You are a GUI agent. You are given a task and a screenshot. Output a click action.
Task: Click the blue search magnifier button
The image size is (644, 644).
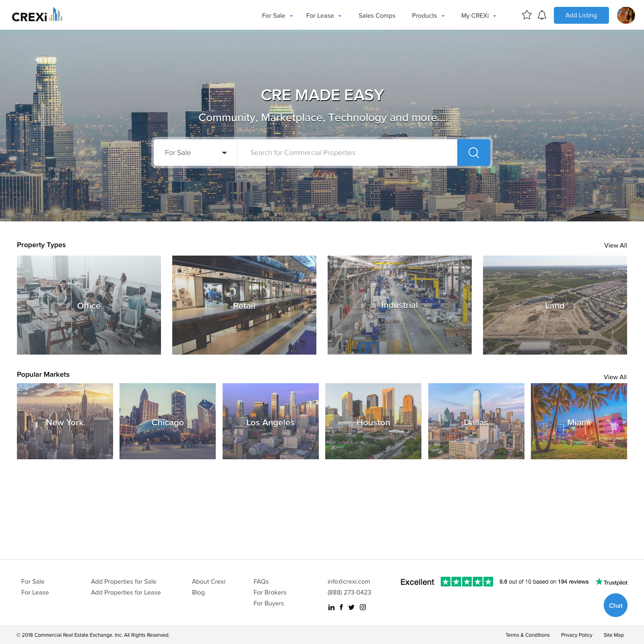(473, 153)
